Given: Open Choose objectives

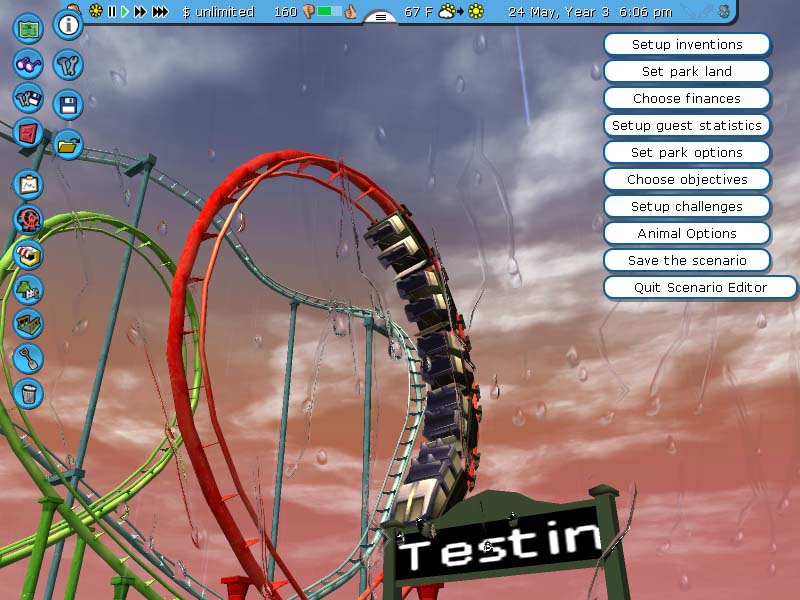Looking at the screenshot, I should pos(687,180).
